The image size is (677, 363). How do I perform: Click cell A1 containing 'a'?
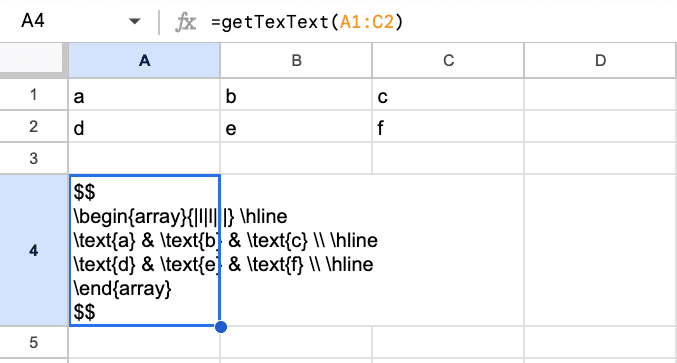pos(144,95)
